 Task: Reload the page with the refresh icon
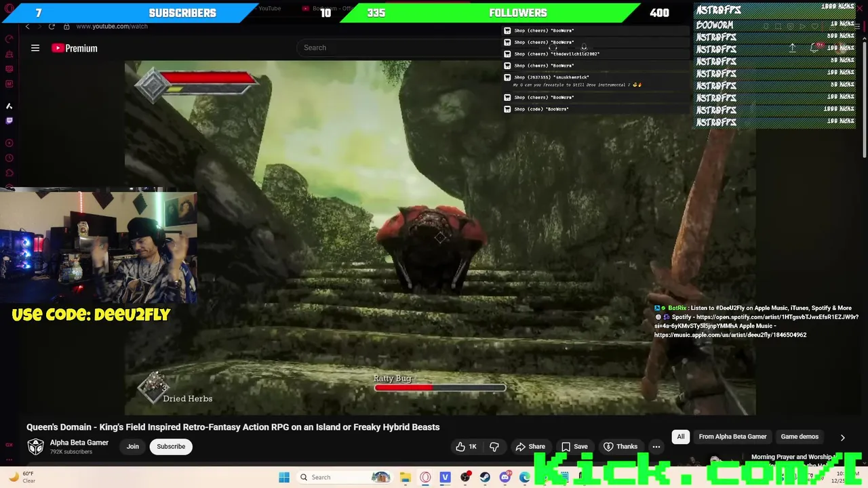52,26
